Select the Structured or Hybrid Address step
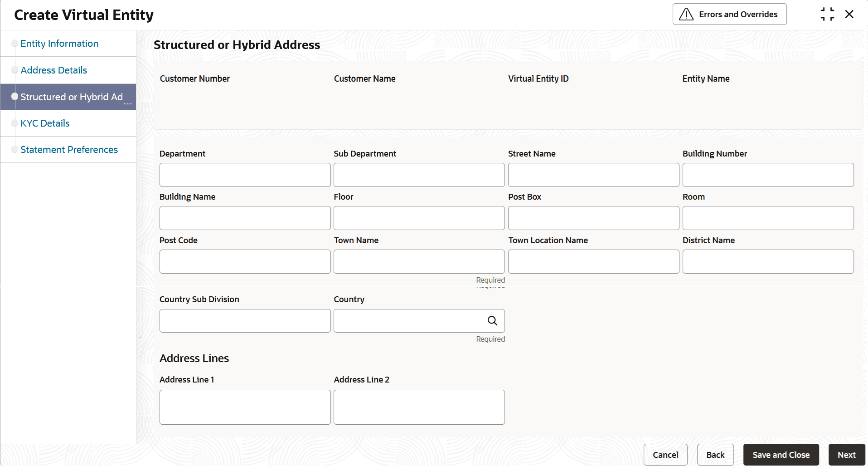868x466 pixels. 71,97
